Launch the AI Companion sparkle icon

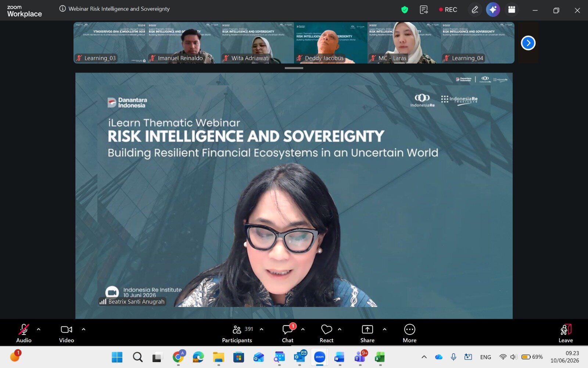[493, 10]
